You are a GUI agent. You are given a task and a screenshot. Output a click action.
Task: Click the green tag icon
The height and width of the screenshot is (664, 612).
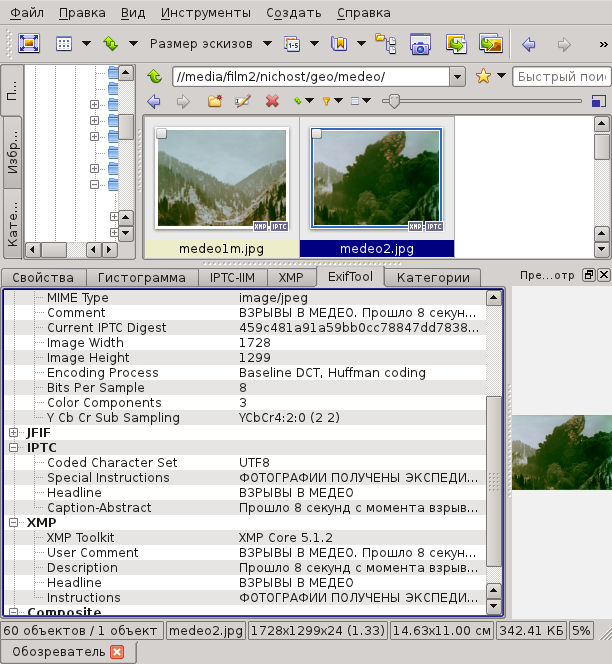(x=297, y=101)
